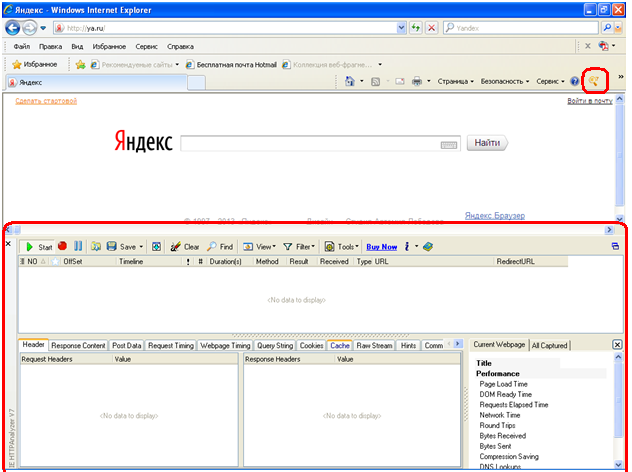Start capturing with the green Start button
This screenshot has height=472, width=632.
pos(39,247)
